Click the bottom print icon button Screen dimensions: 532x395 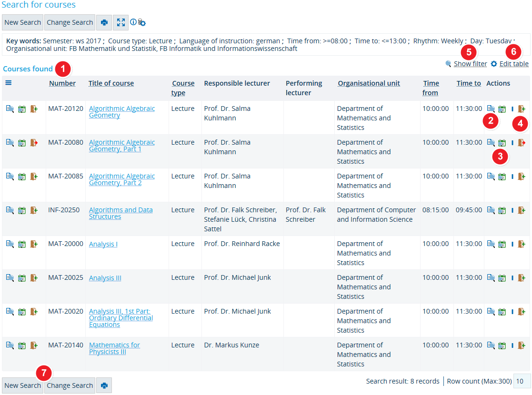(x=104, y=385)
